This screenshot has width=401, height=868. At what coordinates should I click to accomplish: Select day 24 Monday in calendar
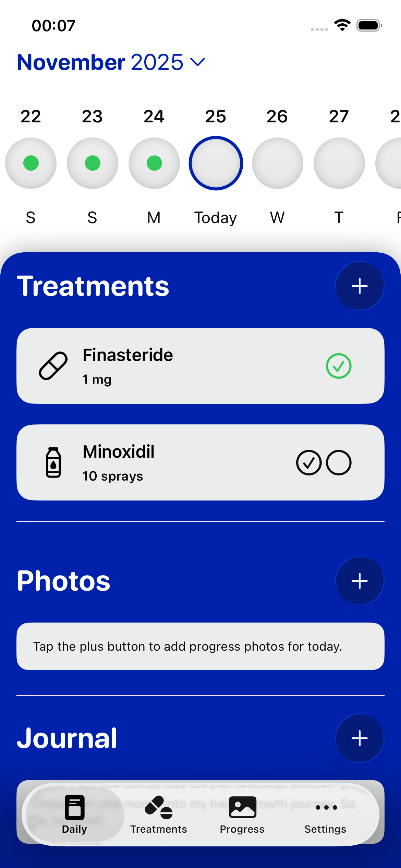154,163
